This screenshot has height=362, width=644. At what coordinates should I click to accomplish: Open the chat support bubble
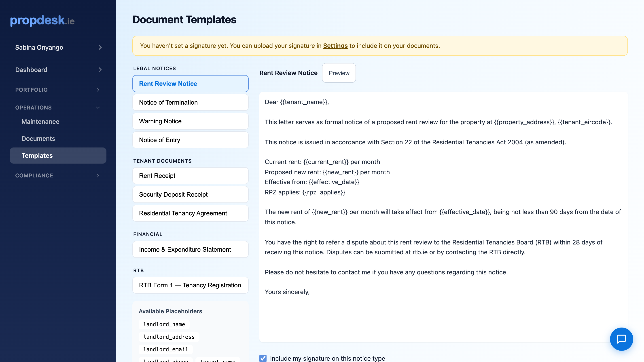point(621,339)
